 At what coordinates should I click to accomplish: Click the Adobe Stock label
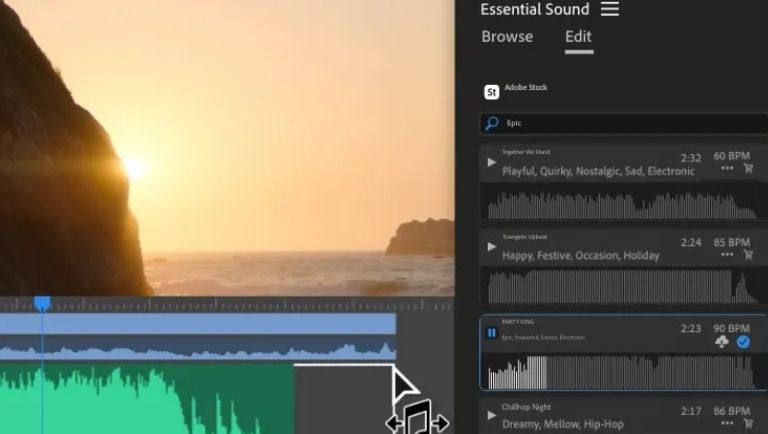tap(526, 87)
